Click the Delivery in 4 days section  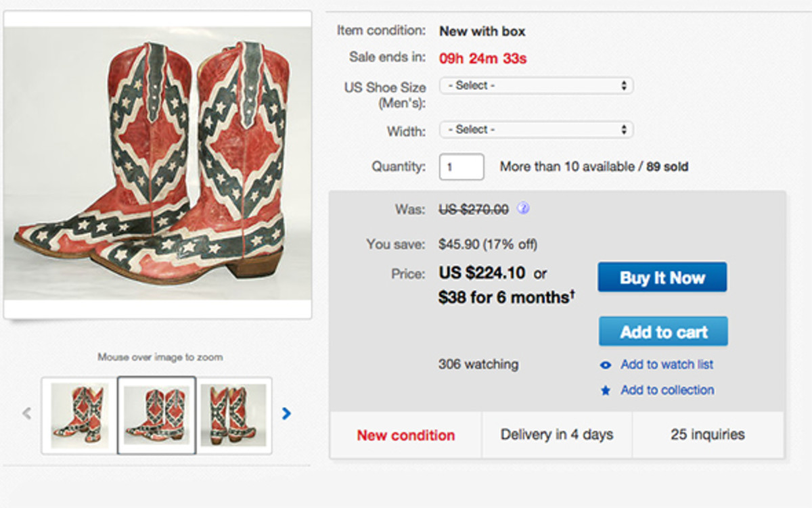pyautogui.click(x=557, y=434)
